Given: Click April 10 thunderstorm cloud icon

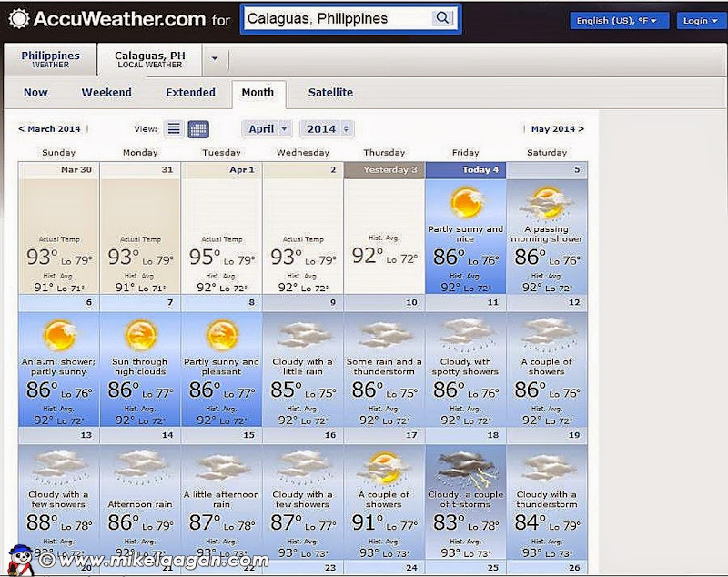Looking at the screenshot, I should point(385,335).
